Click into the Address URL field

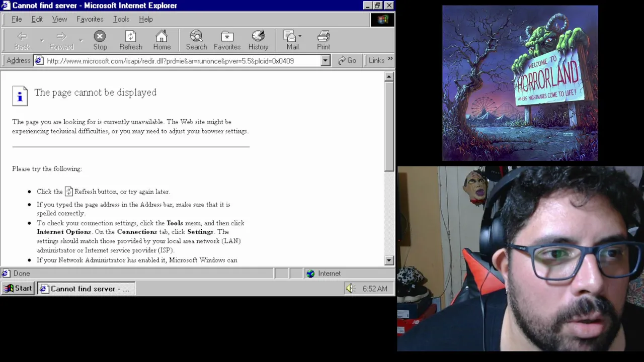pyautogui.click(x=183, y=61)
